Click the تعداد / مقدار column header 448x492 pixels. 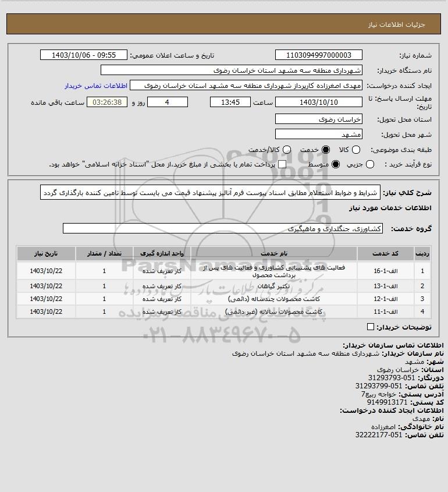104,253
